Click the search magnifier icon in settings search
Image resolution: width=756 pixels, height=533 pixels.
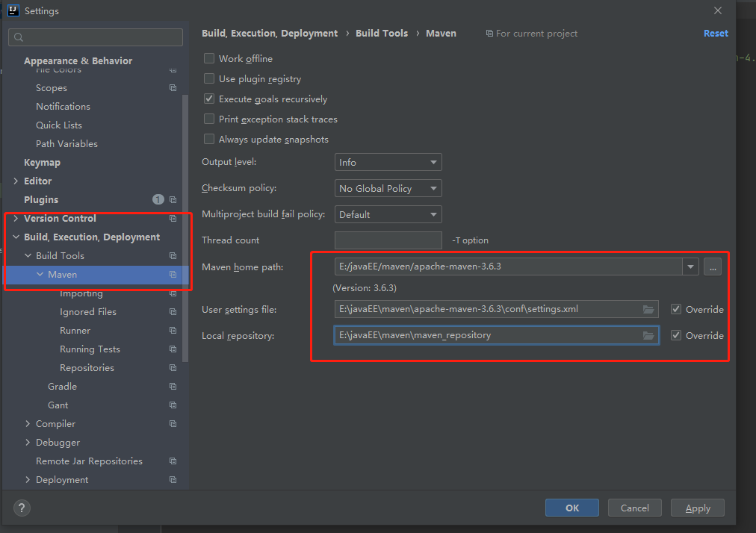19,37
